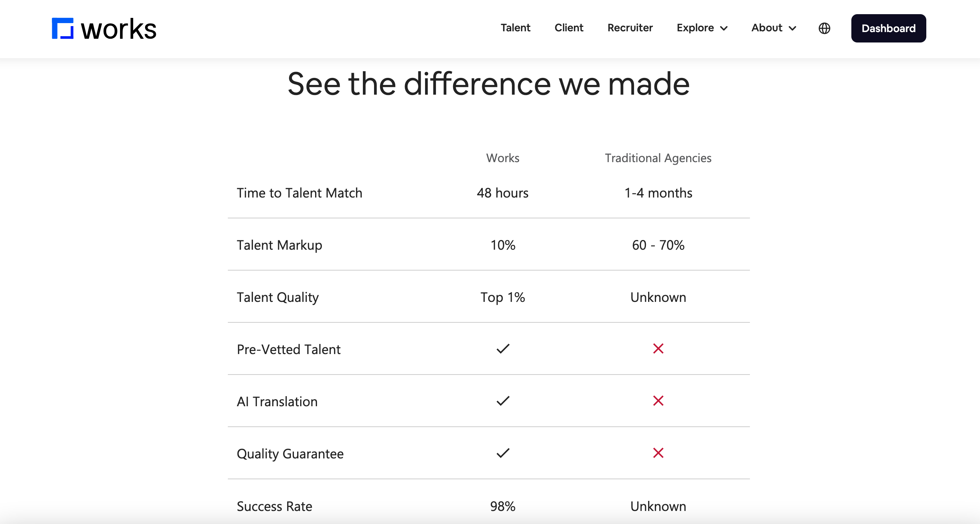Click the See the difference we made heading
Viewport: 980px width, 524px height.
point(489,84)
